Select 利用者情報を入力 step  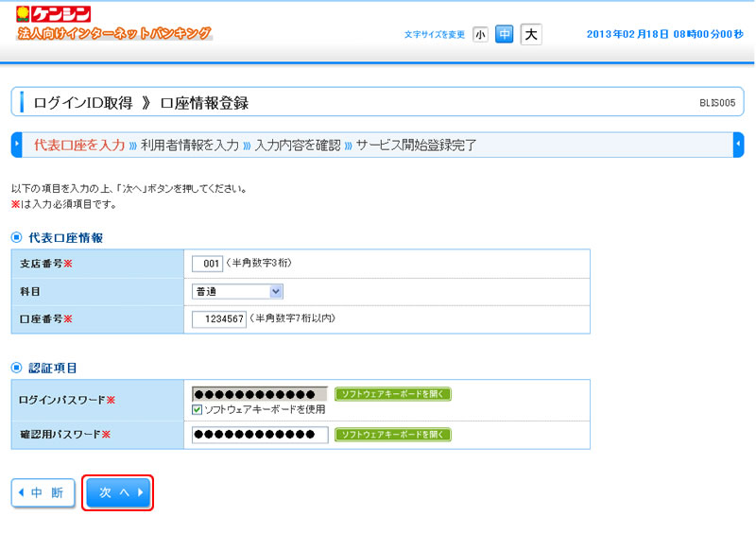[x=189, y=146]
